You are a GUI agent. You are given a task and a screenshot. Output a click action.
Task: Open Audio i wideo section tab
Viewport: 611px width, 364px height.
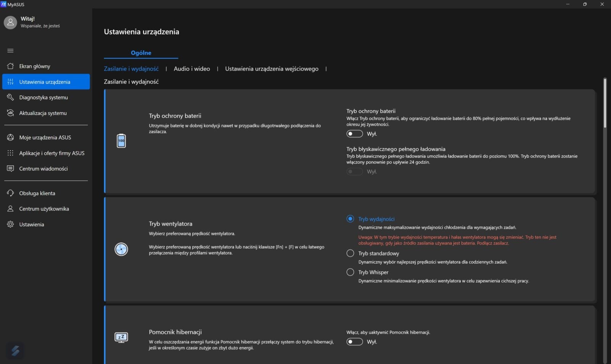point(192,69)
